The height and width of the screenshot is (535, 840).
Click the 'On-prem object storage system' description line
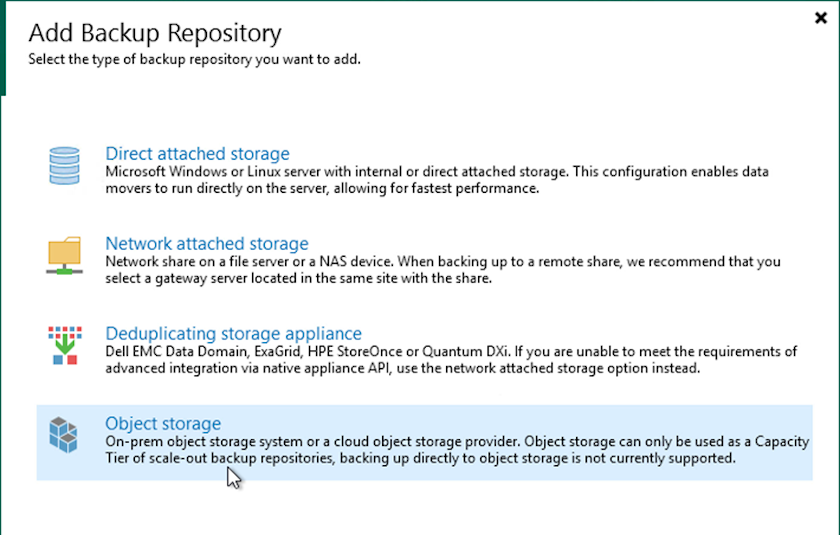click(x=457, y=442)
